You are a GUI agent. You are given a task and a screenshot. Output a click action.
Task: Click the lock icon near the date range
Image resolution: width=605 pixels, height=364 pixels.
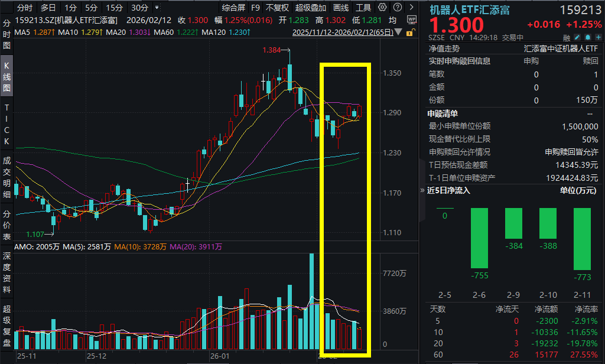pyautogui.click(x=409, y=33)
